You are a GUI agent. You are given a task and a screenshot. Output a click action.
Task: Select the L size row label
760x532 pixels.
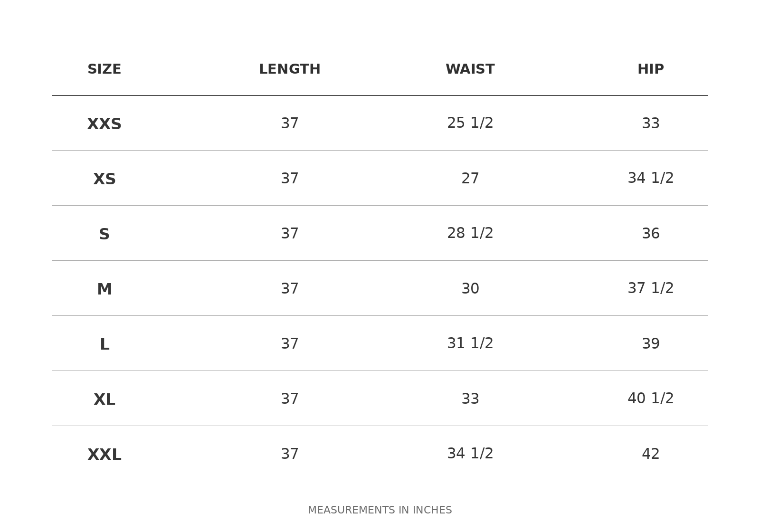click(x=104, y=345)
